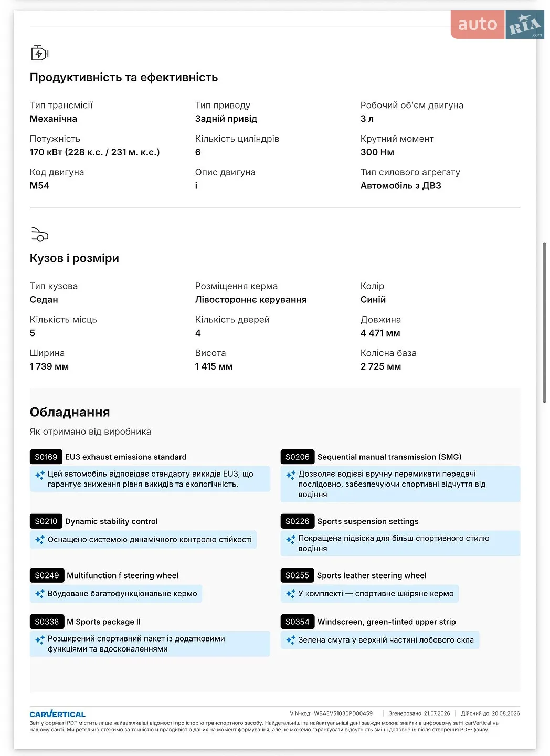The image size is (550, 756).
Task: Click the car body section icon
Action: pyautogui.click(x=40, y=234)
